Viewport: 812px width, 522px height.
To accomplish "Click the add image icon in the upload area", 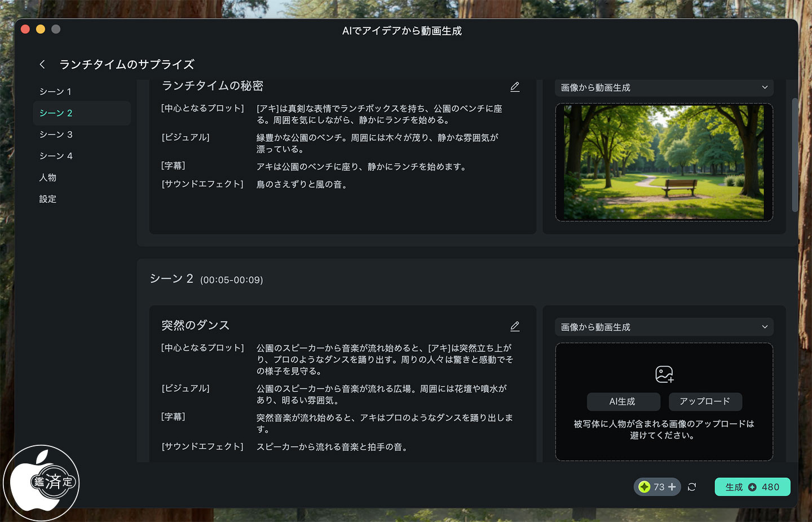I will tap(664, 374).
